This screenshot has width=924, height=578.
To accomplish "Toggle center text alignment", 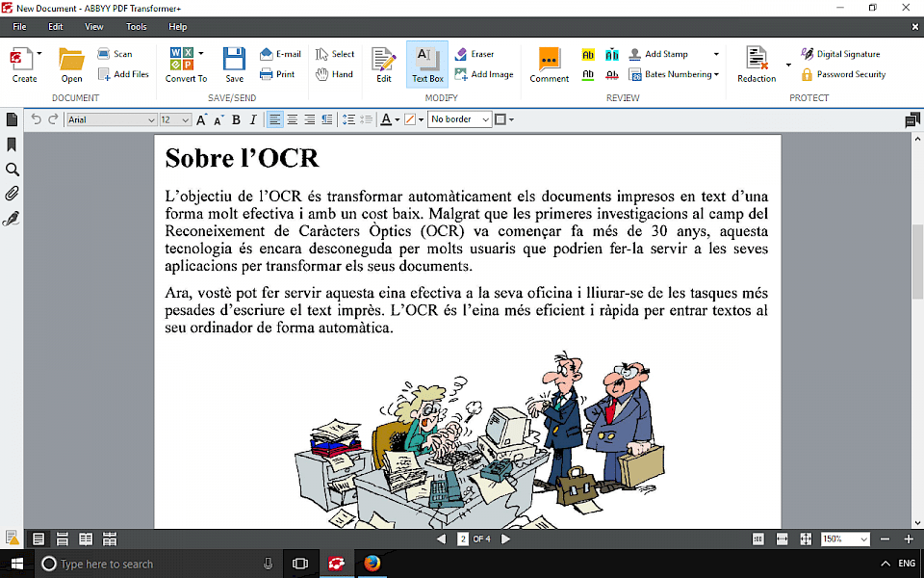I will click(x=292, y=119).
